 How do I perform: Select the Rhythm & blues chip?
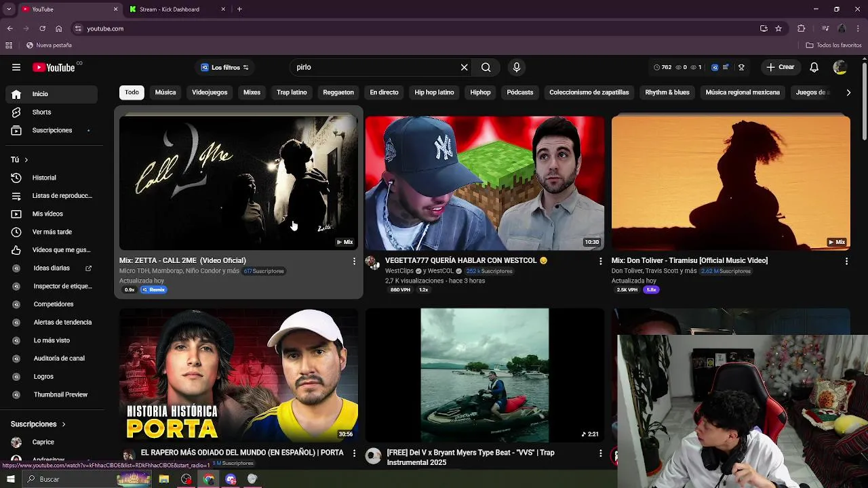pos(667,92)
